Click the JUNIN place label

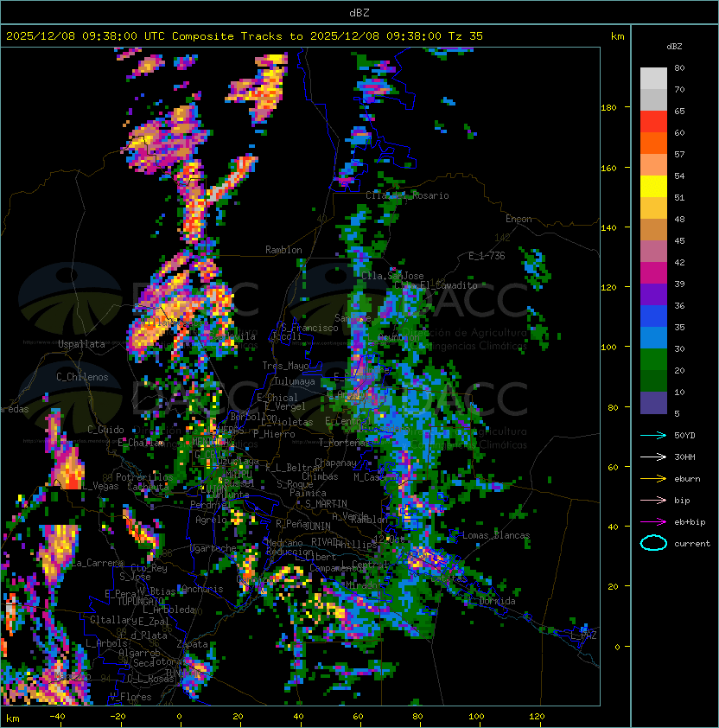tap(317, 526)
